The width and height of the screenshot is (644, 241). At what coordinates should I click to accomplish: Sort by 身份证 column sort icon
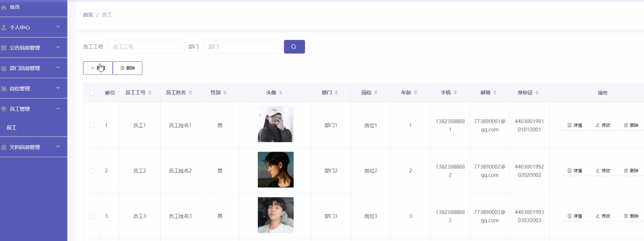(x=537, y=93)
